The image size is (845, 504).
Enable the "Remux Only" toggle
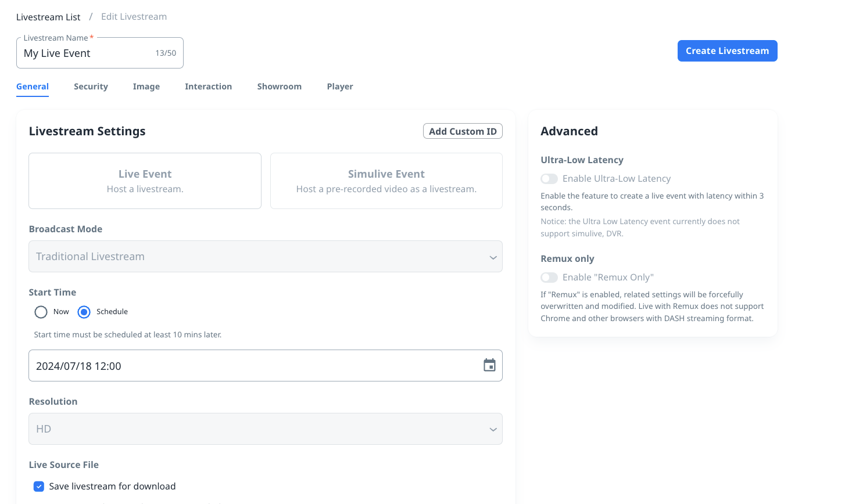(x=549, y=278)
